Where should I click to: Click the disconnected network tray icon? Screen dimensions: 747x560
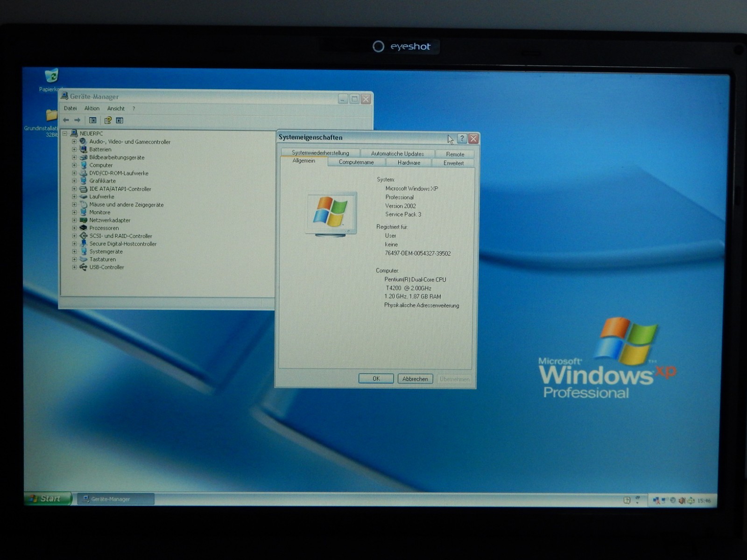tap(656, 500)
